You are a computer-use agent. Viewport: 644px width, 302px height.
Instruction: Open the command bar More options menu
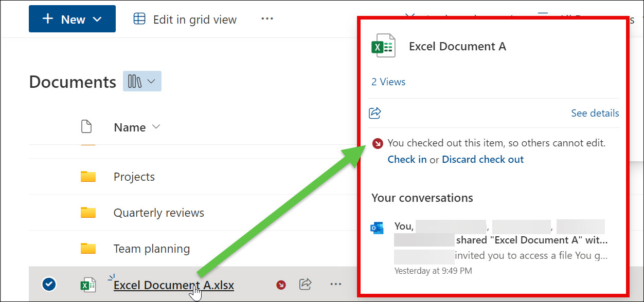coord(267,19)
